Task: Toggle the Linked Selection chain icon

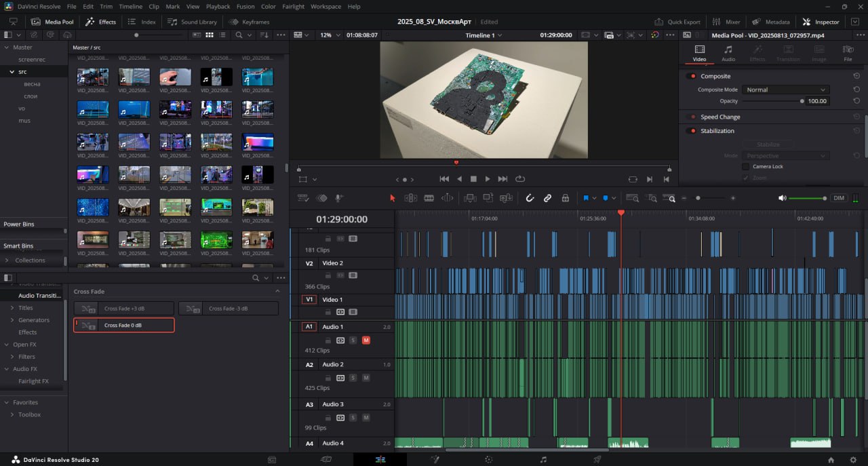Action: click(547, 198)
